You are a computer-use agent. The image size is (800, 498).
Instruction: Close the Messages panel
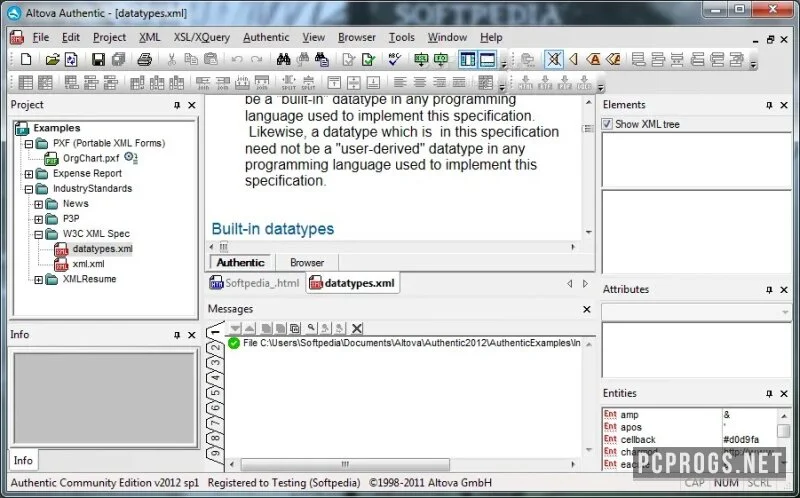[x=587, y=309]
